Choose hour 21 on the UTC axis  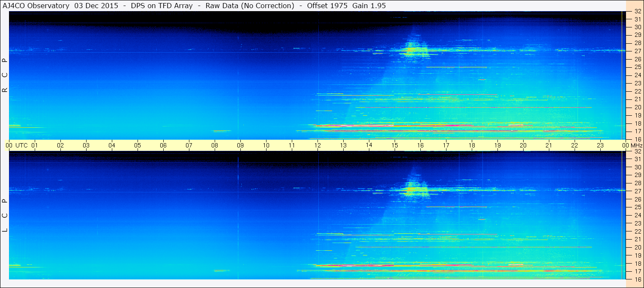pos(549,145)
